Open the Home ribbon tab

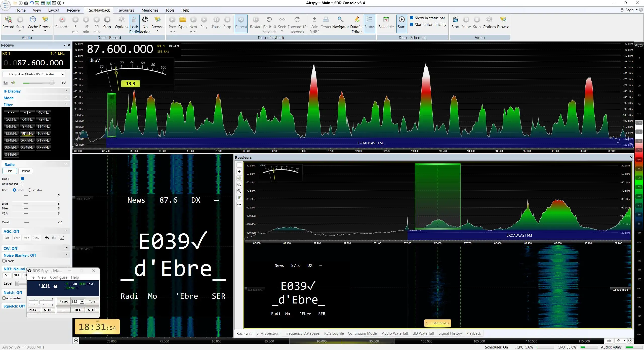20,10
